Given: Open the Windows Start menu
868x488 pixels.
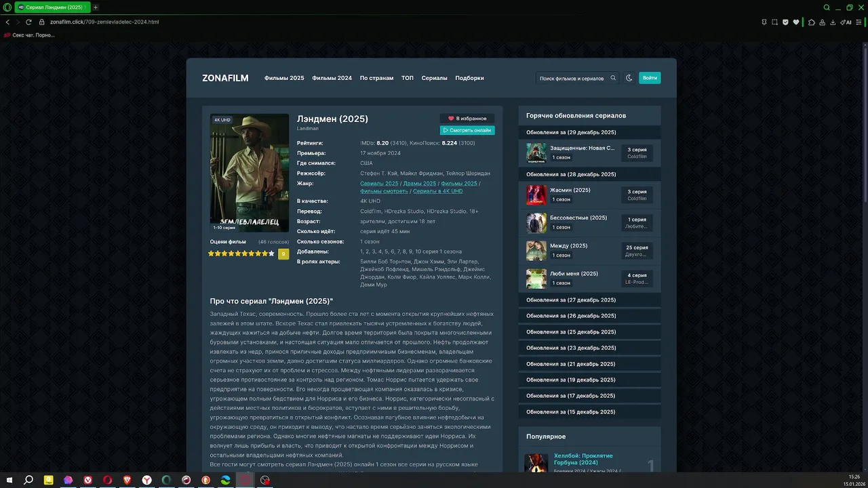Looking at the screenshot, I should pos(9,480).
